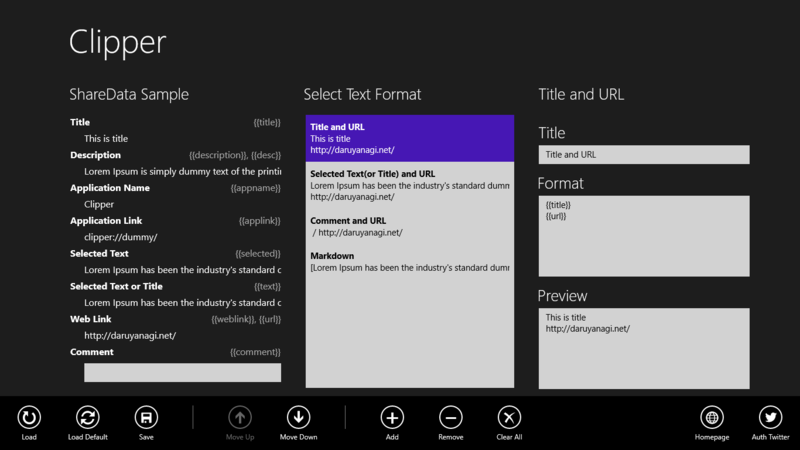Click the greyed Move Up arrow icon

pyautogui.click(x=240, y=417)
